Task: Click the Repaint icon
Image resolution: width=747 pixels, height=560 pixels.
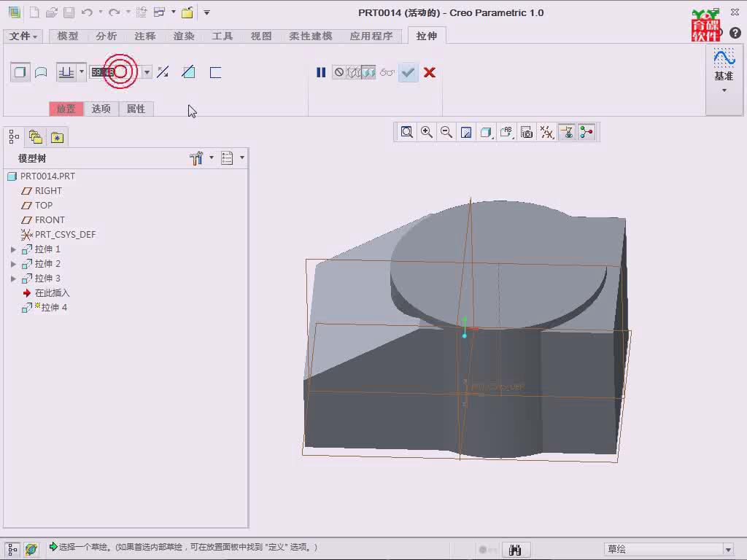Action: tap(466, 133)
